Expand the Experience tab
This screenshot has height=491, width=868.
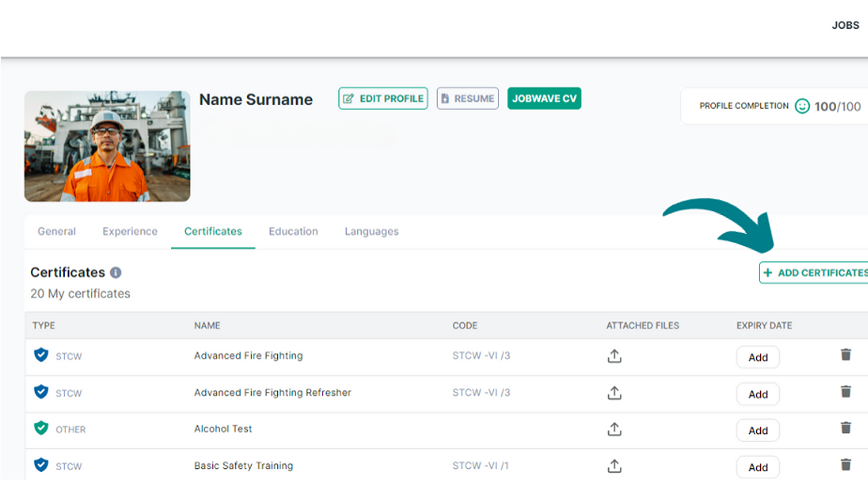coord(129,232)
